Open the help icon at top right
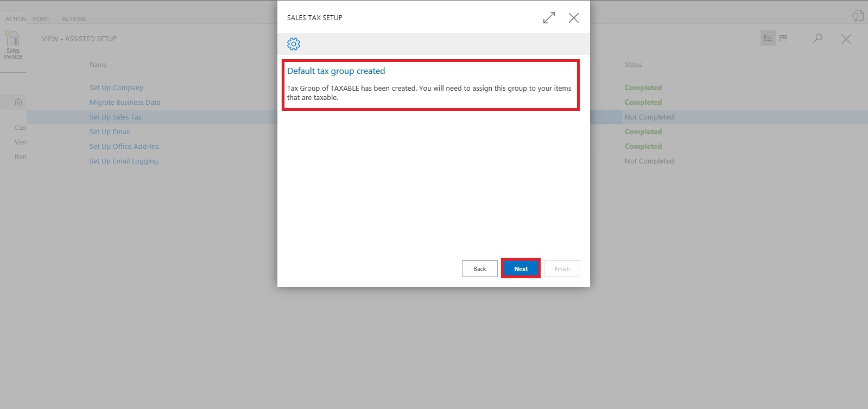 pos(857,16)
